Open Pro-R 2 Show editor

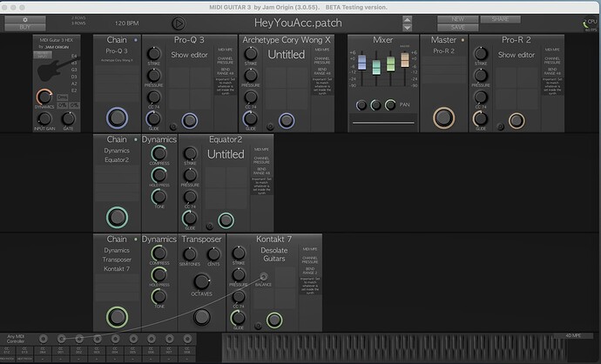pos(517,55)
